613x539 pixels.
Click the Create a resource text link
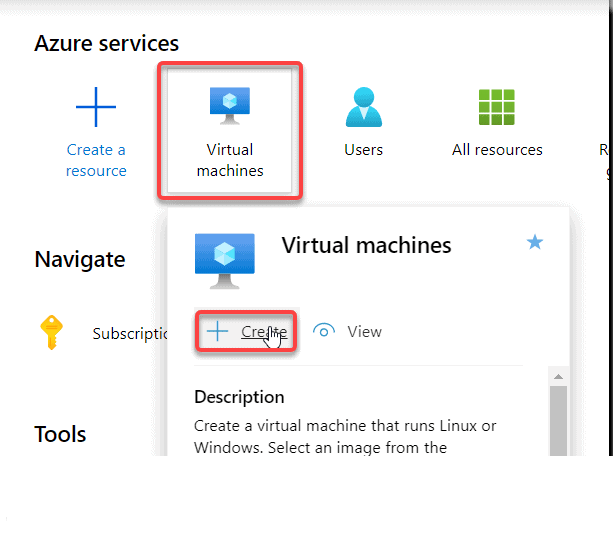pos(96,160)
